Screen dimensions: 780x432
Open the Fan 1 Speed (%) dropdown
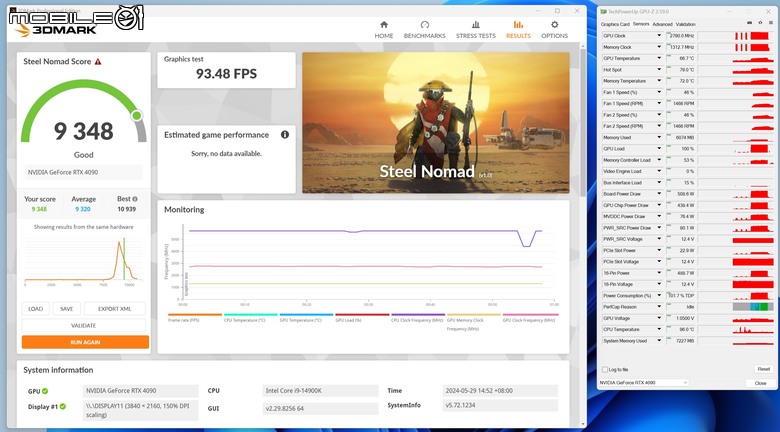point(659,92)
